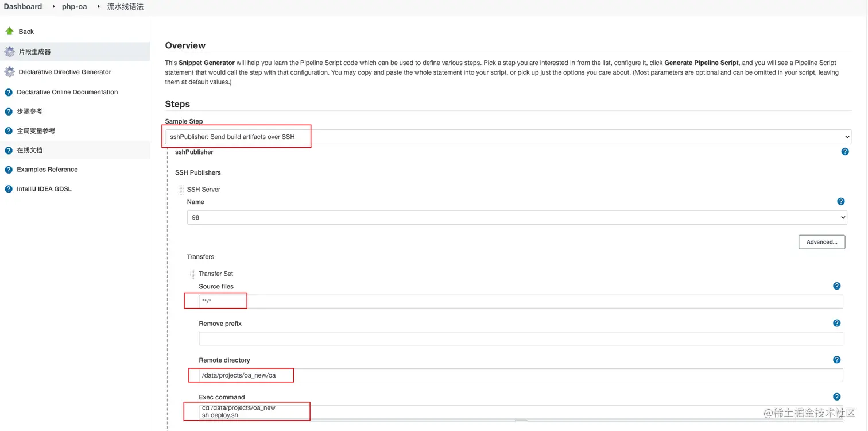Open help for the sshPublisher step
Screen dimensions: 868x431
coord(845,152)
